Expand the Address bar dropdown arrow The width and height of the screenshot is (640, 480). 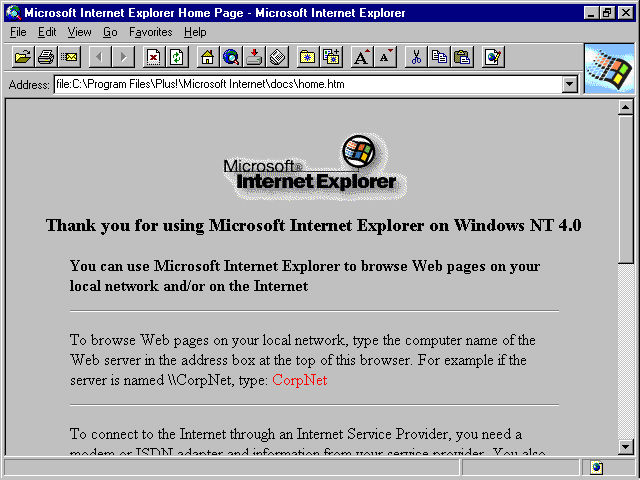coord(569,84)
